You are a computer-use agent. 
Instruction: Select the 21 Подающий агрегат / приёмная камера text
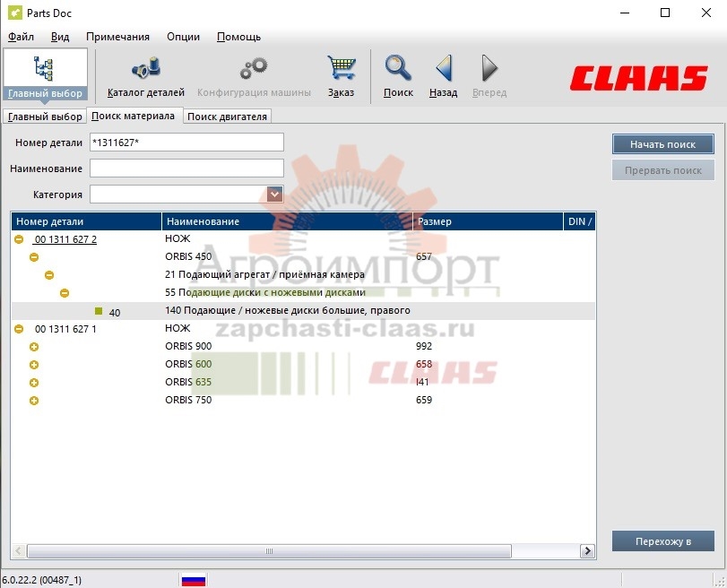264,274
